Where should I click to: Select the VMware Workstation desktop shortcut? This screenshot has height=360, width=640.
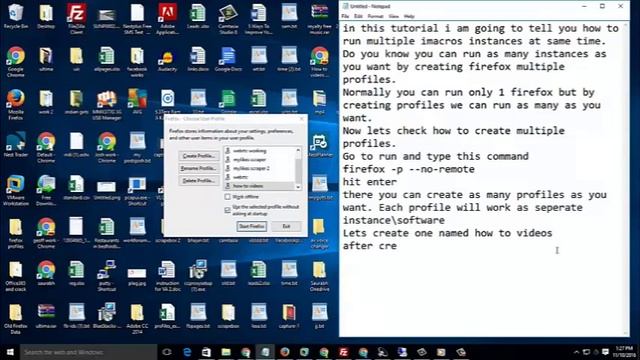click(16, 190)
